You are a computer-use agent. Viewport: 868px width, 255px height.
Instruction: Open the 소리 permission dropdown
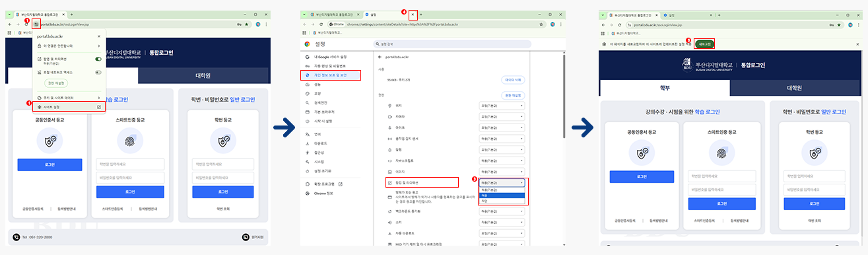coord(502,222)
